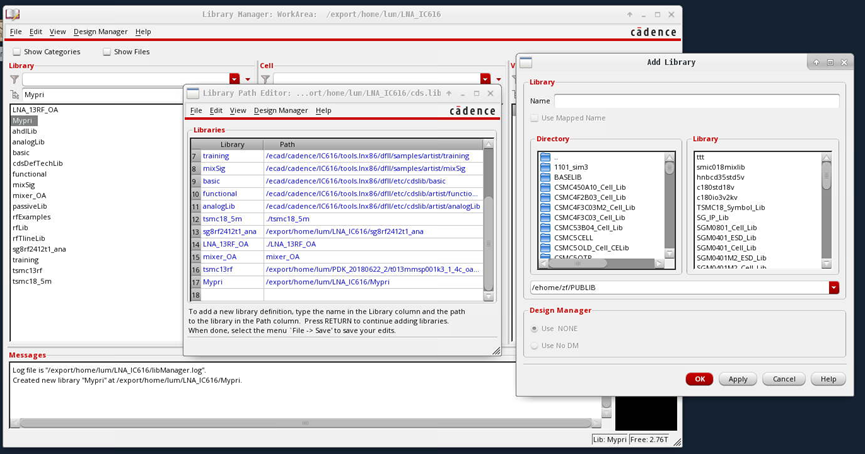Click OK in Add Library dialog
The image size is (865, 454).
(x=699, y=379)
